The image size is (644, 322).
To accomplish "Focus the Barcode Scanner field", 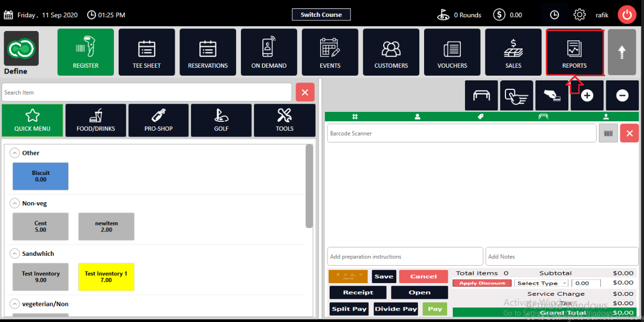I will (x=462, y=133).
